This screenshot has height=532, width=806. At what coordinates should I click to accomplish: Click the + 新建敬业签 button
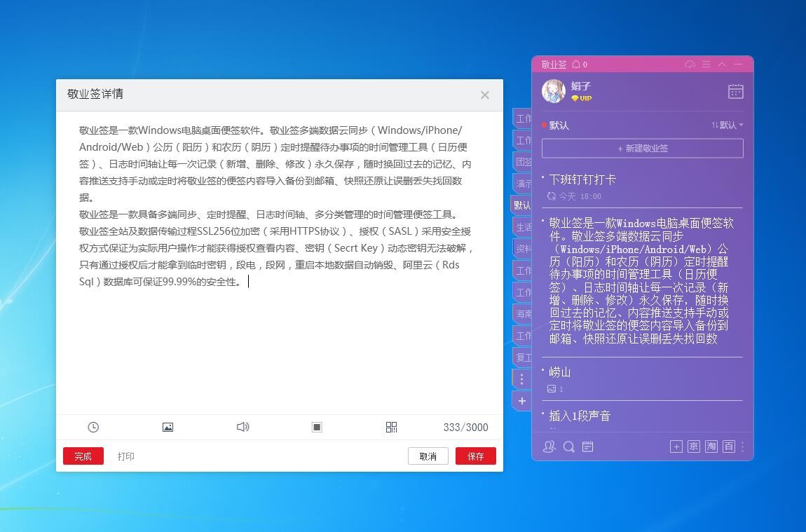click(x=643, y=149)
